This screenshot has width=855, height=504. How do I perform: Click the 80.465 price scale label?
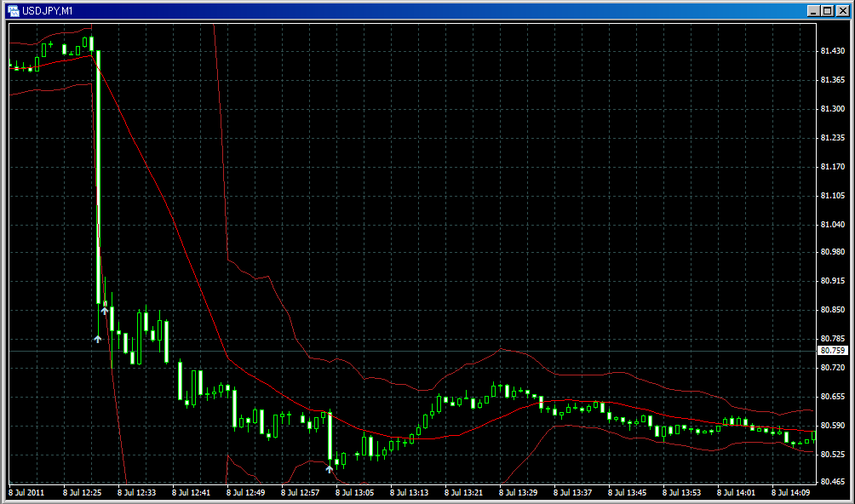[831, 483]
